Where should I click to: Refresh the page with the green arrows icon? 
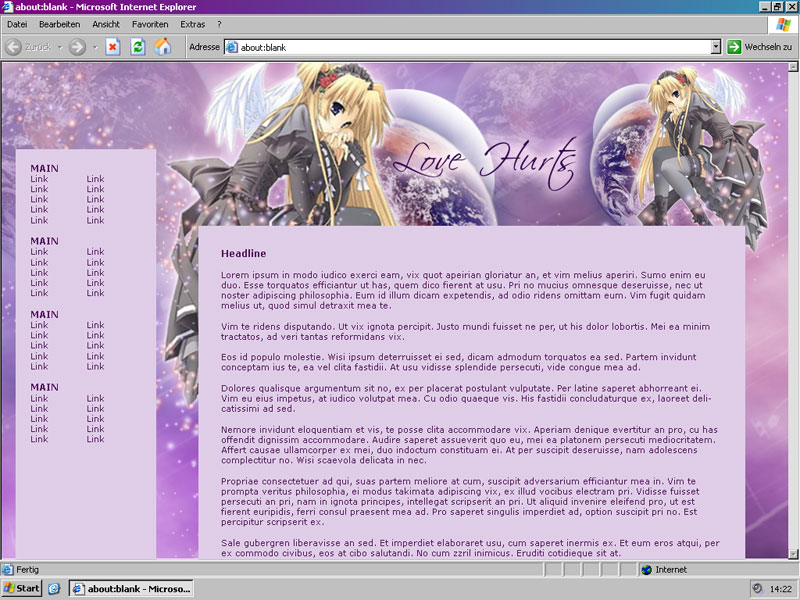(x=138, y=47)
